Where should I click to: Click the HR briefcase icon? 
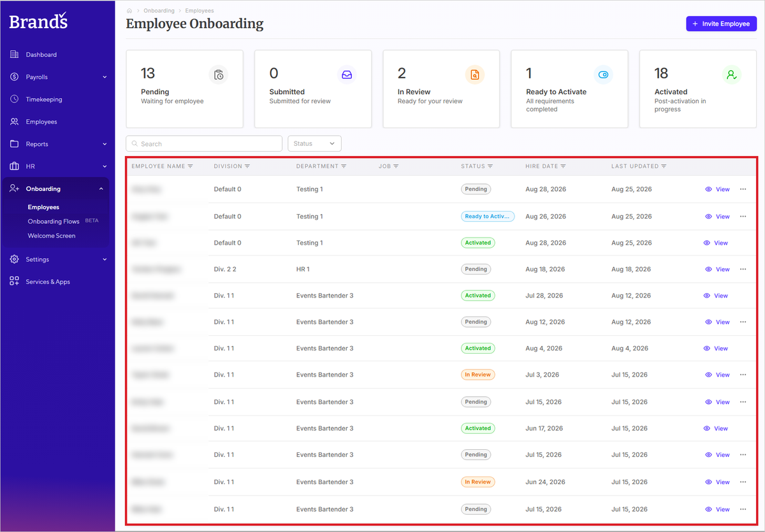(x=14, y=166)
